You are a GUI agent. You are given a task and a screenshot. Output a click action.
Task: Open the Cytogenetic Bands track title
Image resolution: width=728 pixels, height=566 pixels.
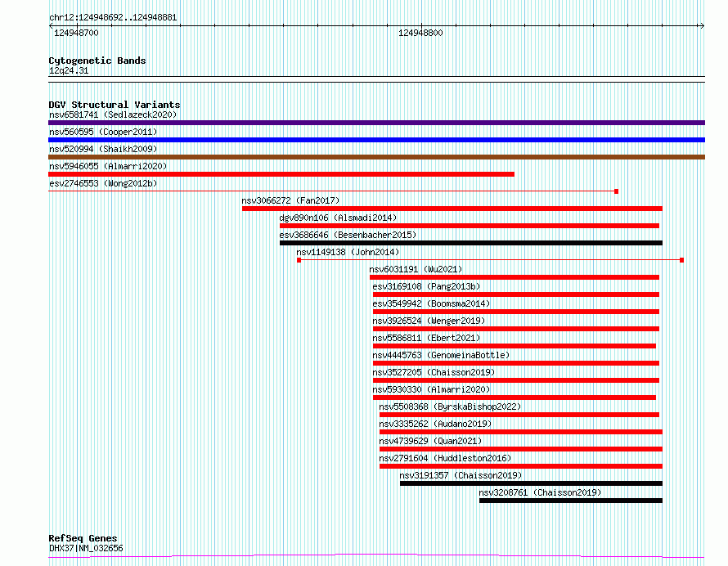point(97,61)
